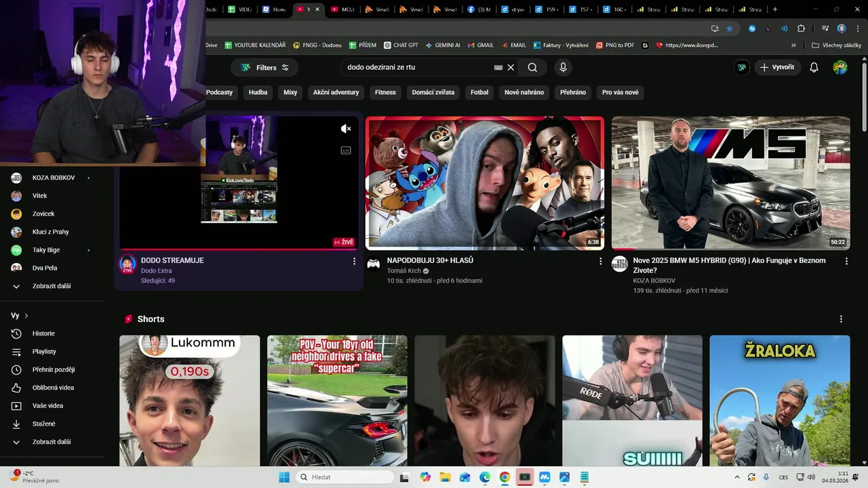868x488 pixels.
Task: Expand the Vy list with Zobrazit další
Action: point(53,442)
